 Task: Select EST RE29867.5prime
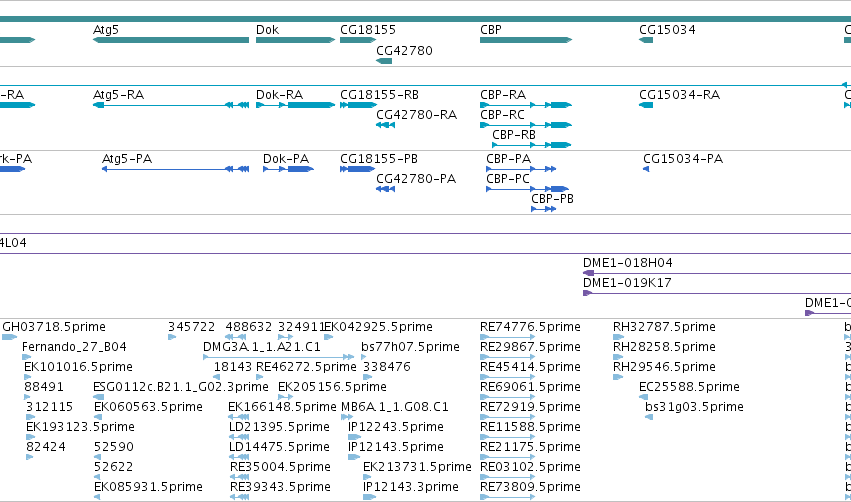coord(507,357)
